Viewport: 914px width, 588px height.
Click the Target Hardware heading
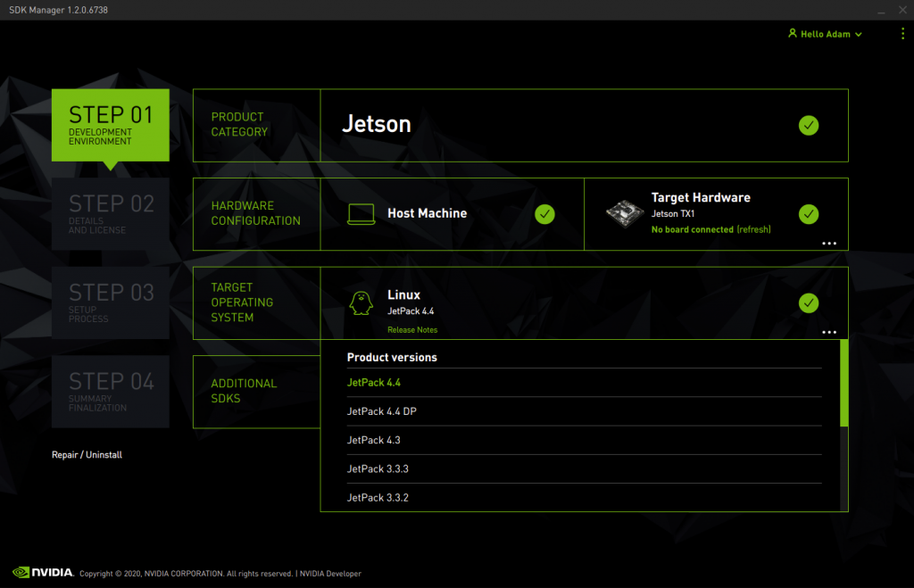(x=701, y=197)
